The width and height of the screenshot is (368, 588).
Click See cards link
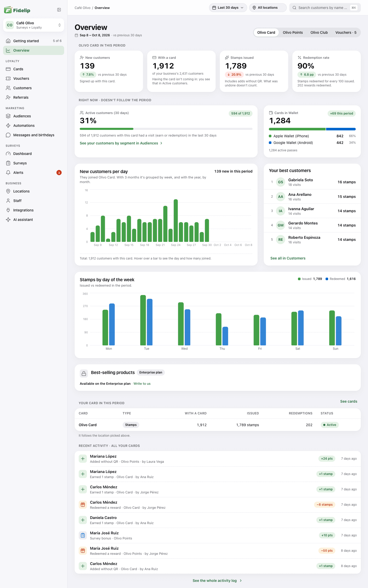(349, 401)
